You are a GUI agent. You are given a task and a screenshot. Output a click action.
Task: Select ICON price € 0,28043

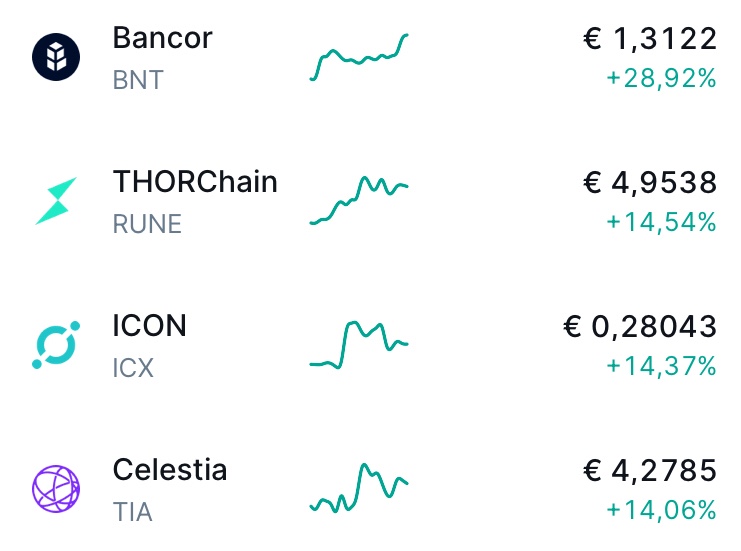point(640,327)
